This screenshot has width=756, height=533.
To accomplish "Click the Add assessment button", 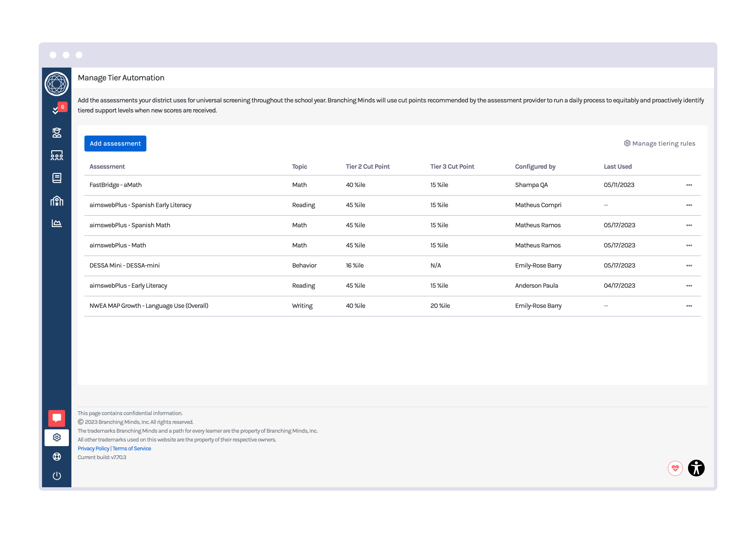I will (115, 144).
